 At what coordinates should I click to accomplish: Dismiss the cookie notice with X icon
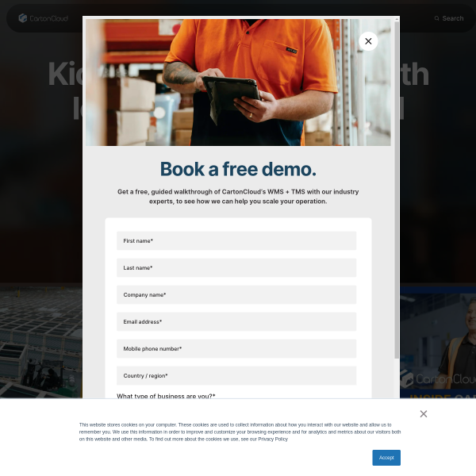point(424,414)
